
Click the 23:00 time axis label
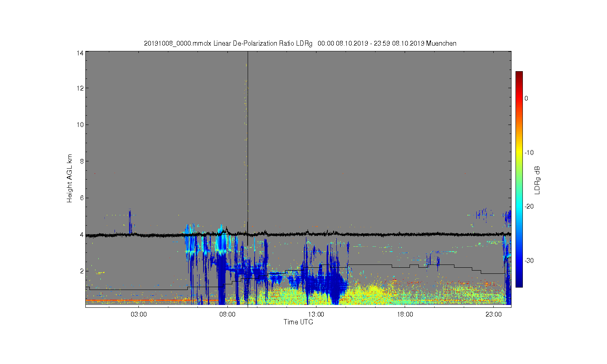(493, 315)
